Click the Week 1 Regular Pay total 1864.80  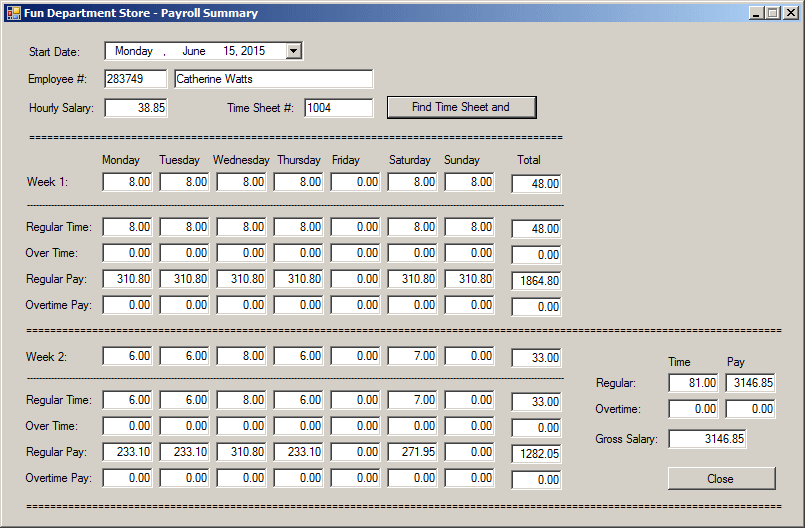pyautogui.click(x=536, y=281)
